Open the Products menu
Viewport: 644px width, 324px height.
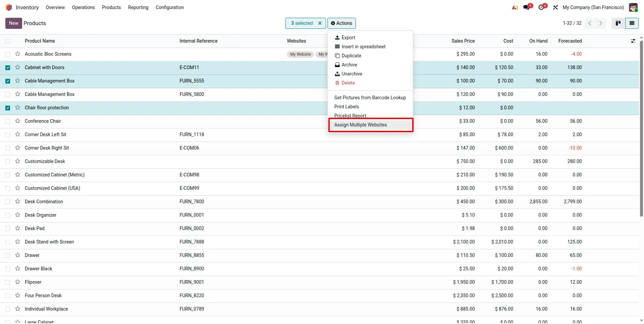tap(111, 7)
